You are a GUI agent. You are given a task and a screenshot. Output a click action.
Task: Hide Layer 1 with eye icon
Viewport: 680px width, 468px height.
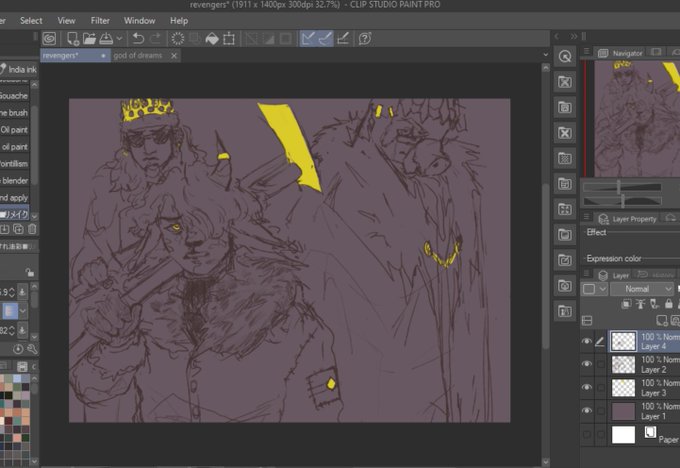pos(587,410)
